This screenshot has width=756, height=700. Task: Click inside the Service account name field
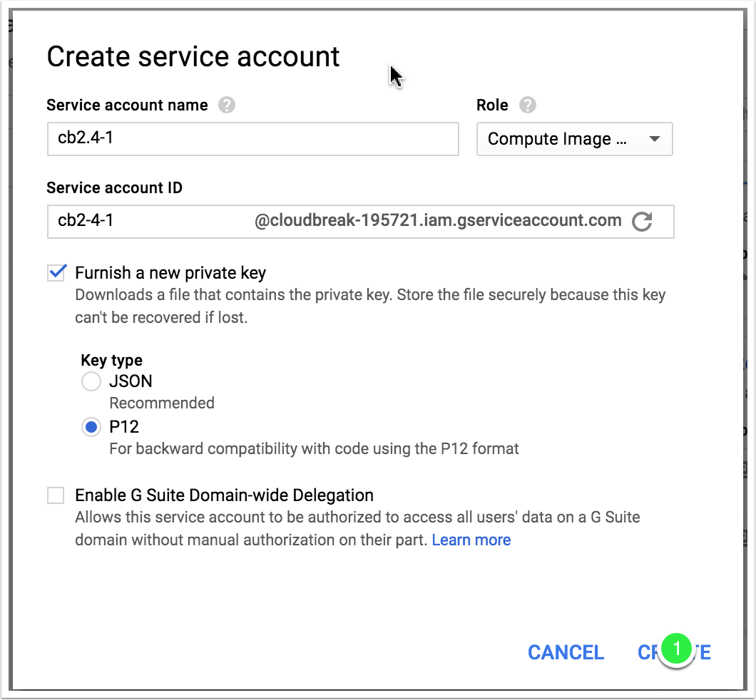tap(252, 139)
